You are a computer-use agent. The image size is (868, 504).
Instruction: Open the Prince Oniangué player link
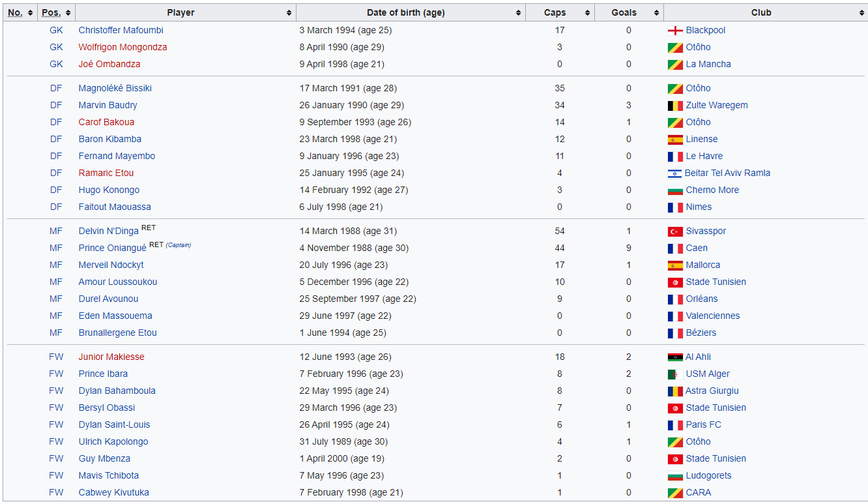coord(112,248)
